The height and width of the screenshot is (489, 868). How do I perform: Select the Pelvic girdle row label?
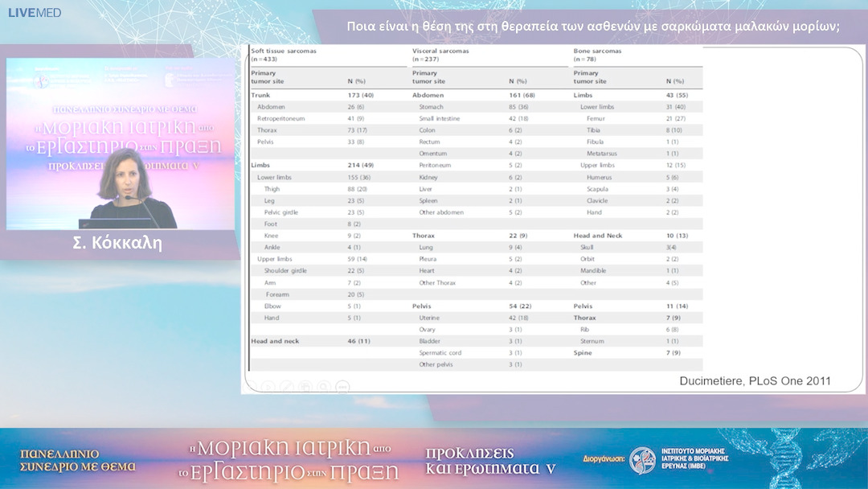coord(281,212)
